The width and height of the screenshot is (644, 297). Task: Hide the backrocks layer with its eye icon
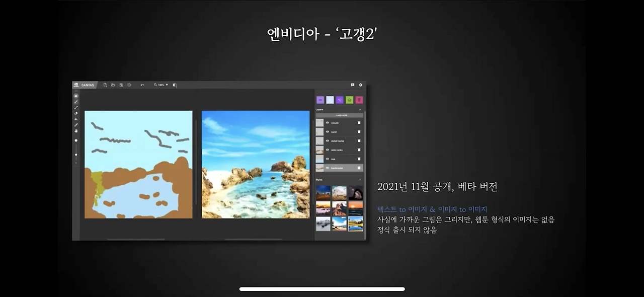[328, 168]
